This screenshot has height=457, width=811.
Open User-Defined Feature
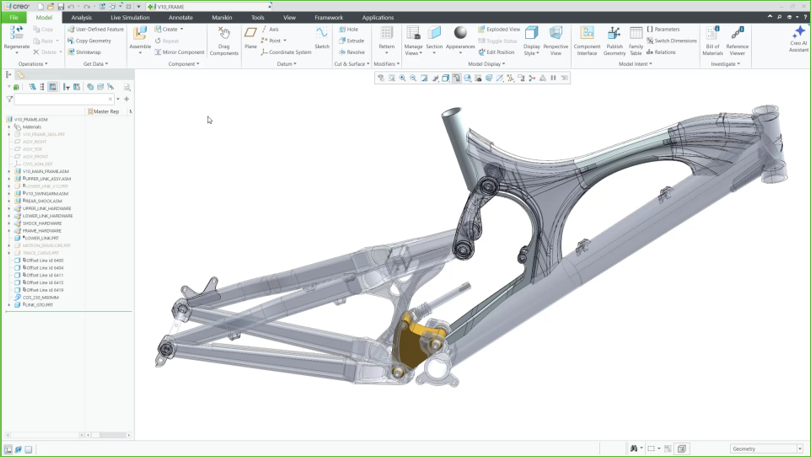pyautogui.click(x=96, y=29)
